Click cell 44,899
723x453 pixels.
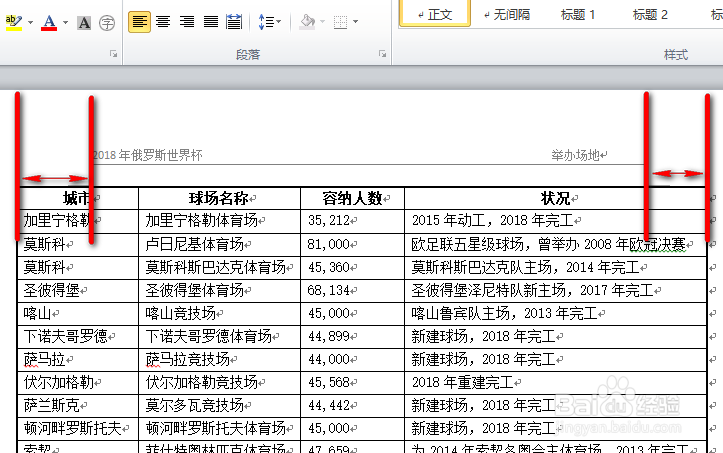coord(352,337)
